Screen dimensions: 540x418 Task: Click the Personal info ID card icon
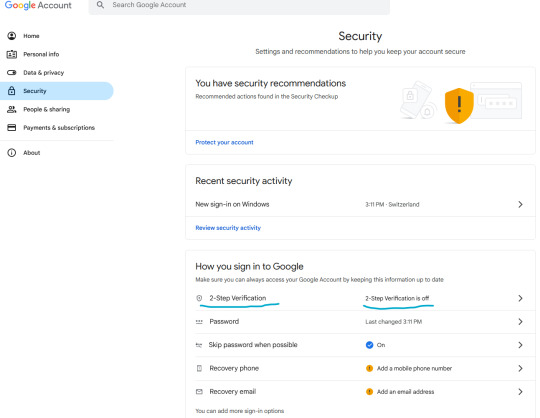coord(12,54)
